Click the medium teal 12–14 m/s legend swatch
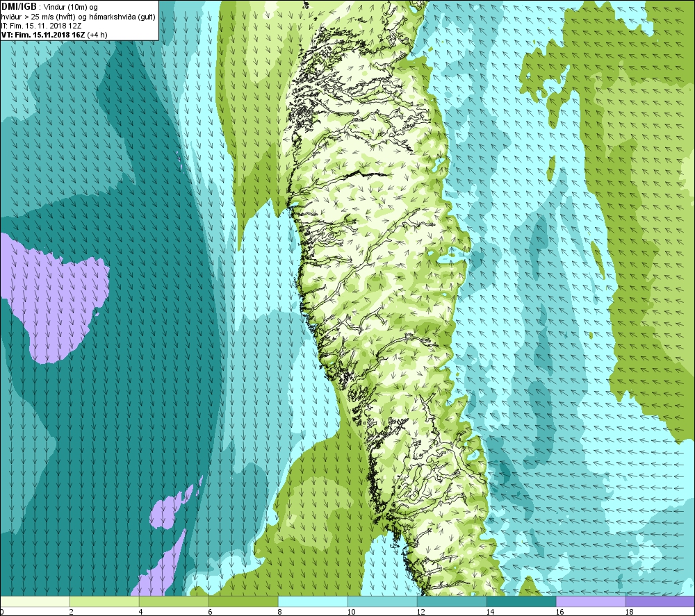 (x=452, y=601)
